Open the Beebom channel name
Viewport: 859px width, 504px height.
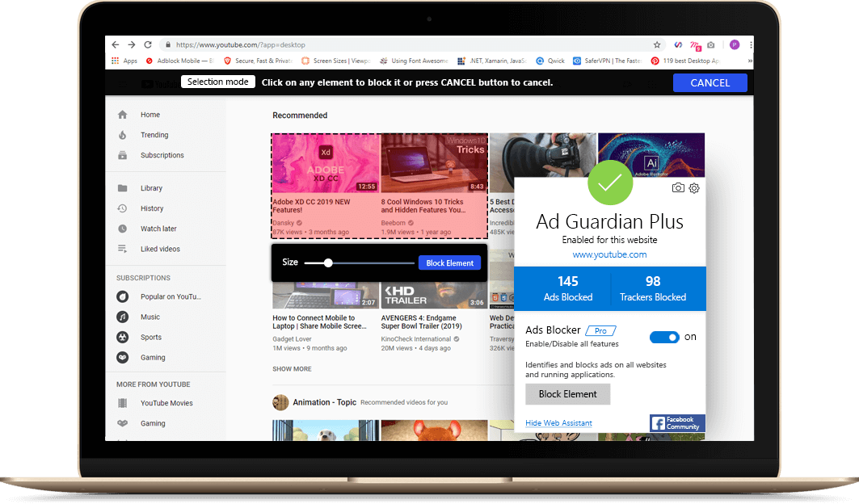point(394,223)
